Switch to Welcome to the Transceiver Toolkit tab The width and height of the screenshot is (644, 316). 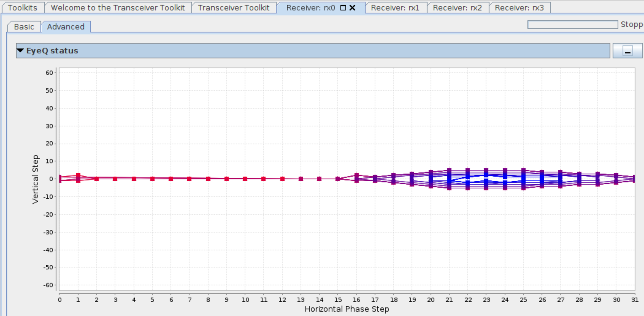118,8
